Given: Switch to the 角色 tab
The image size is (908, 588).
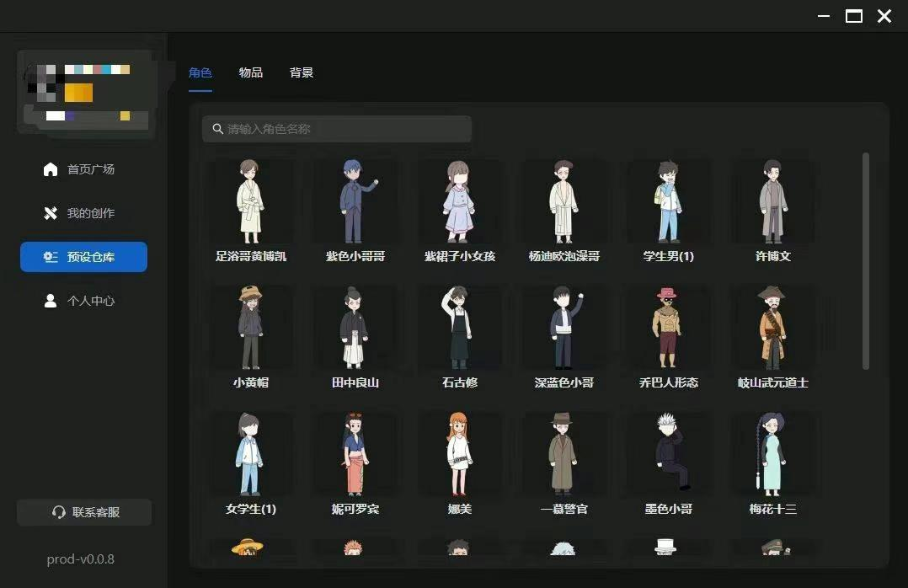Looking at the screenshot, I should [x=200, y=72].
